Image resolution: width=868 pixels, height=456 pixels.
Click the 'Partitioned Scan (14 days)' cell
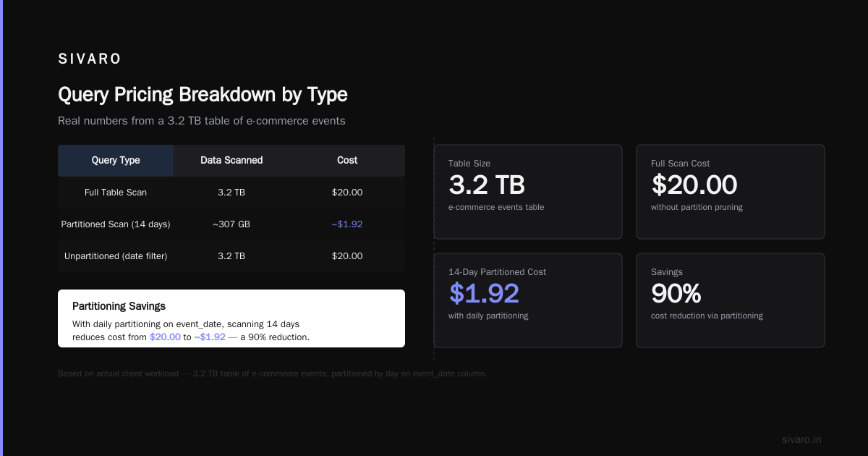[x=116, y=224]
